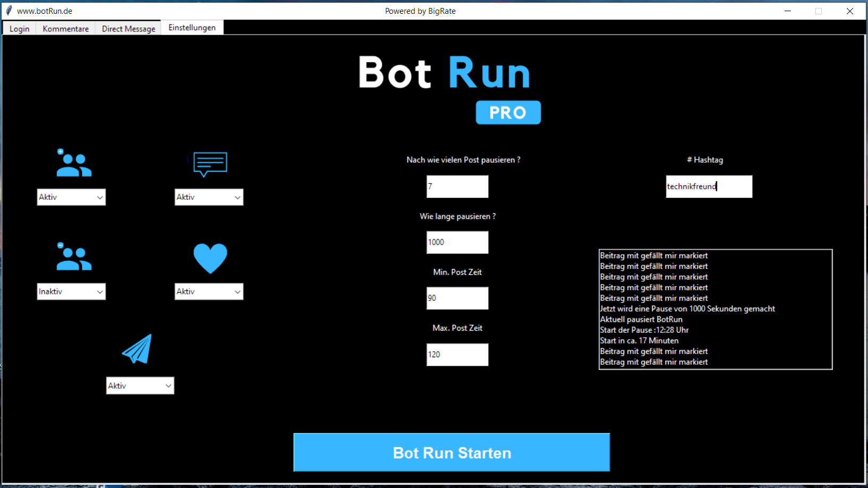Image resolution: width=868 pixels, height=488 pixels.
Task: Click the paper plane direct message icon
Action: pyautogui.click(x=137, y=349)
